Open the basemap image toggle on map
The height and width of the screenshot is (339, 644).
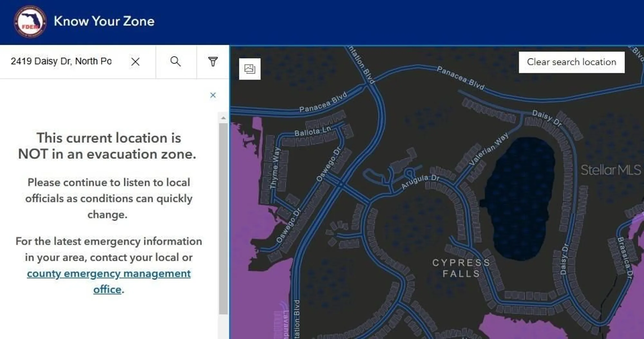(250, 69)
